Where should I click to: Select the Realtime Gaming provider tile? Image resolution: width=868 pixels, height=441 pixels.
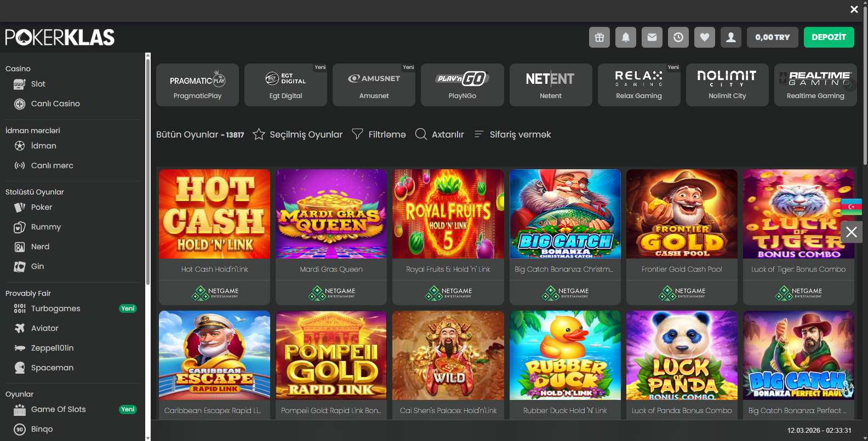click(815, 85)
